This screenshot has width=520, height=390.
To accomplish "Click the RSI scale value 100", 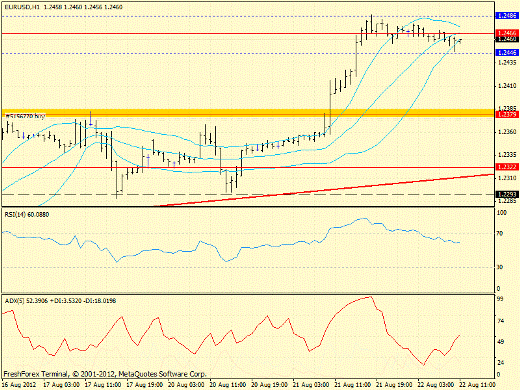I will click(501, 212).
